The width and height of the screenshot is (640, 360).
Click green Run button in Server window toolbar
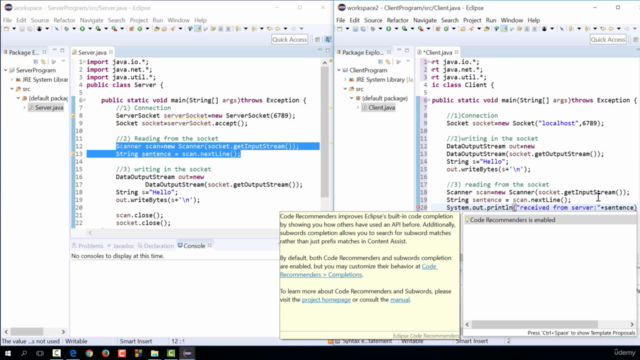(82, 29)
